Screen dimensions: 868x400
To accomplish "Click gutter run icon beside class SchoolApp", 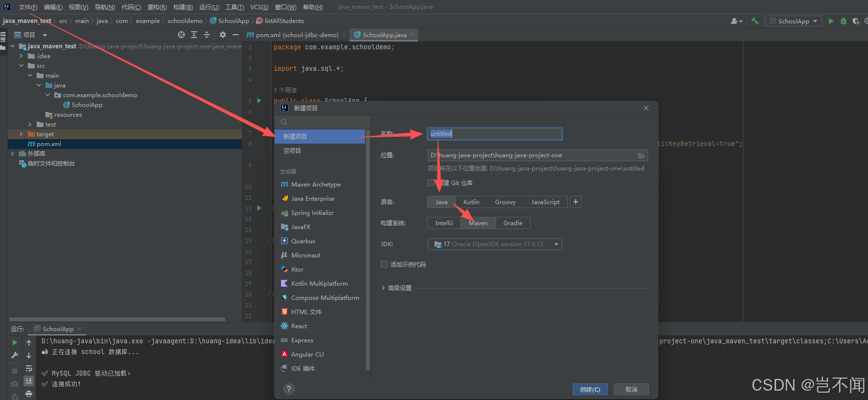I will pos(259,101).
